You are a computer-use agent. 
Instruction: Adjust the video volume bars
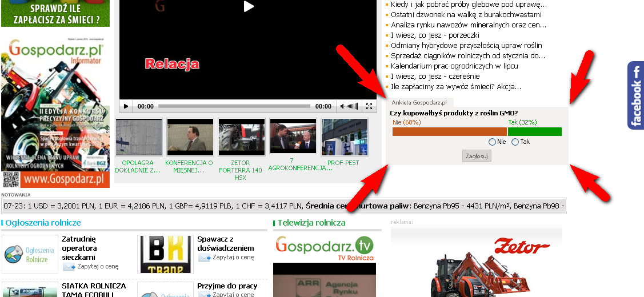point(351,106)
